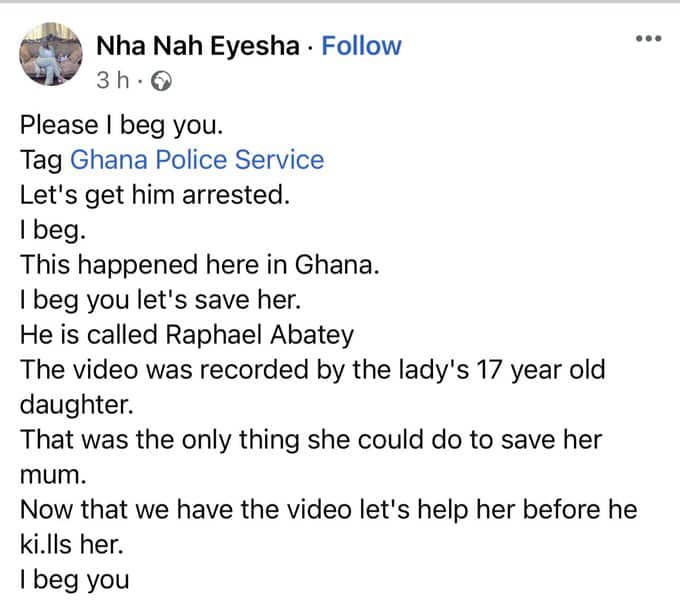680x612 pixels.
Task: Click the line 'That was the only thing she could do'
Action: pyautogui.click(x=311, y=440)
